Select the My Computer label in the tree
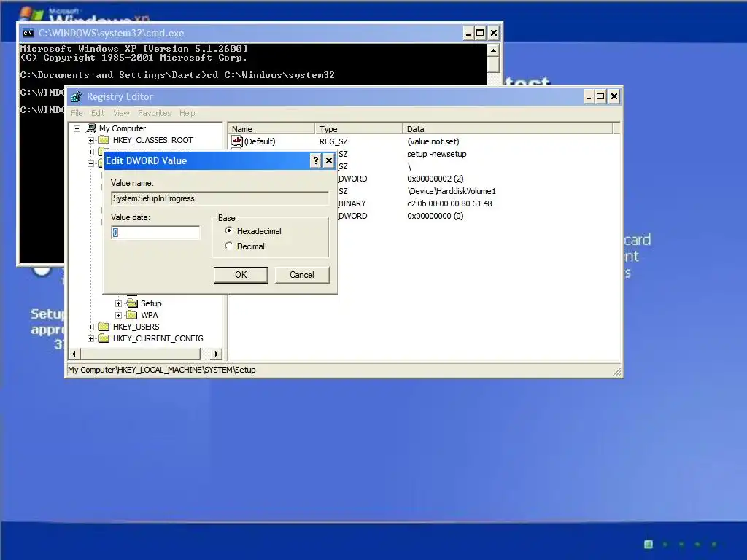This screenshot has height=560, width=747. pos(123,128)
